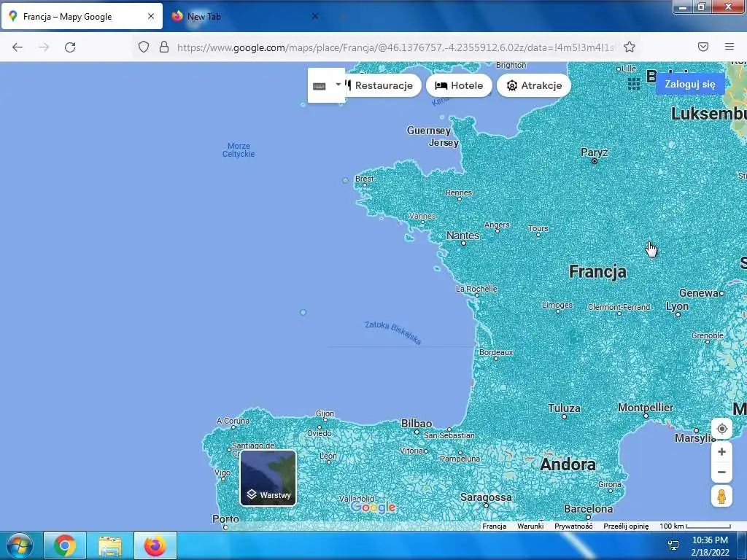
Task: Save page to Pocket icon
Action: click(x=703, y=47)
